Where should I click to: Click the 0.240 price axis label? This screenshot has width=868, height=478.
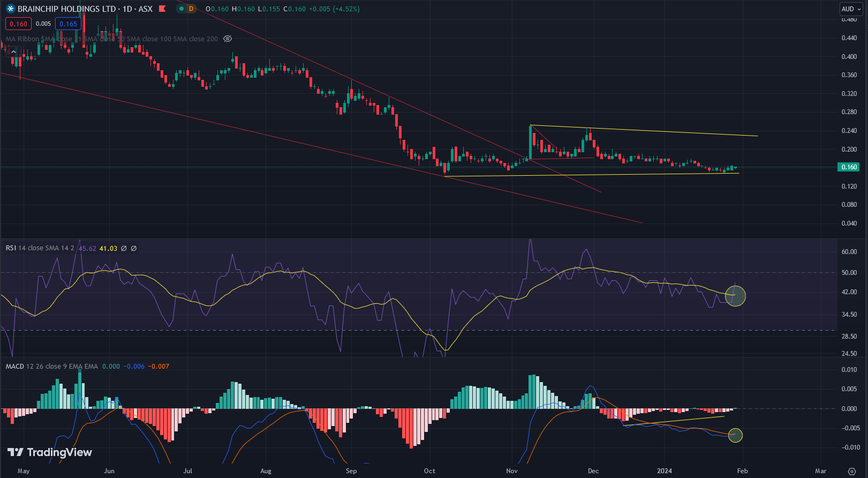(x=849, y=131)
